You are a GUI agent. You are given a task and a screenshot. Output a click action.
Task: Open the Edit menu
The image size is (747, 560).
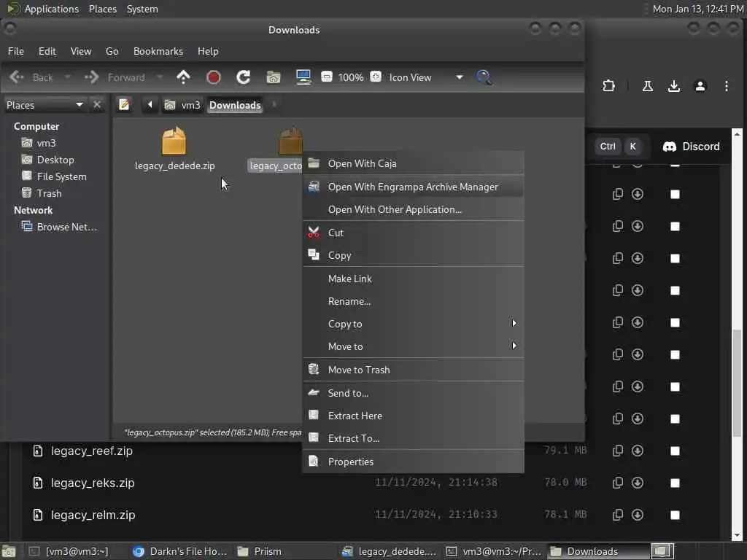[47, 51]
